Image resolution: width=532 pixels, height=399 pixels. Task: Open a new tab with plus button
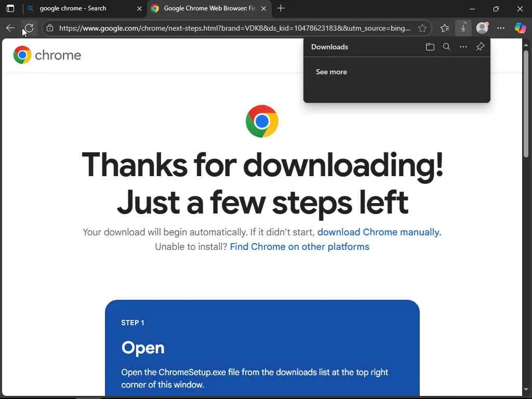pyautogui.click(x=281, y=8)
